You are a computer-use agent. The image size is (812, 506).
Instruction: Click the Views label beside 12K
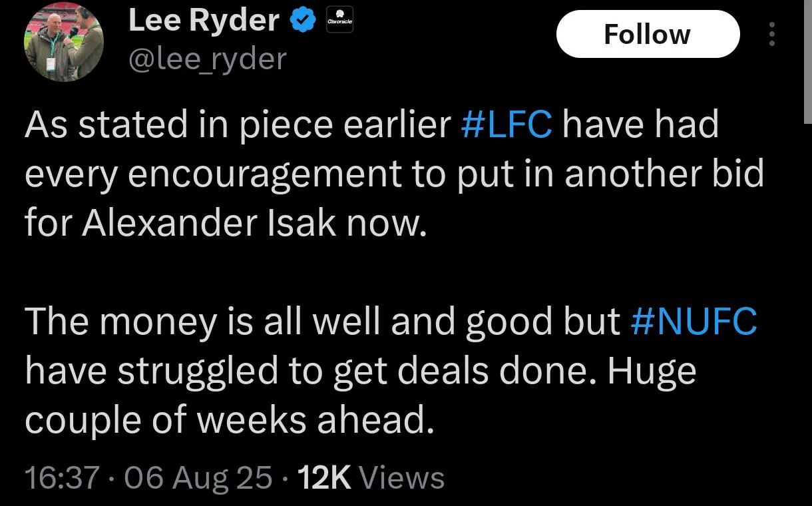tap(401, 477)
